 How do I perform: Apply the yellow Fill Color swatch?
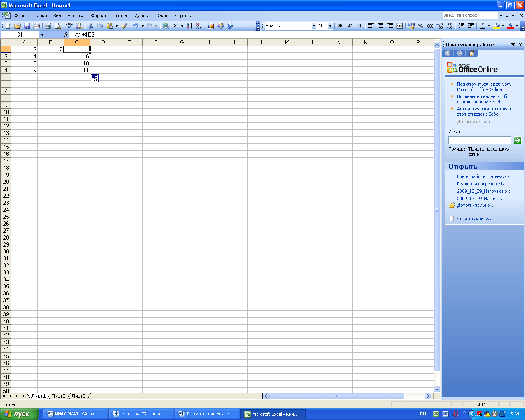pyautogui.click(x=496, y=26)
